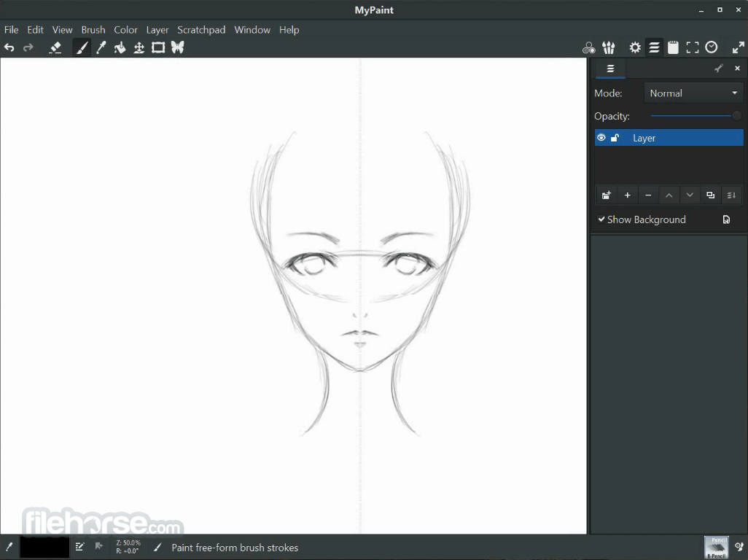
Task: Click the Undo arrow in the toolbar
Action: (9, 47)
